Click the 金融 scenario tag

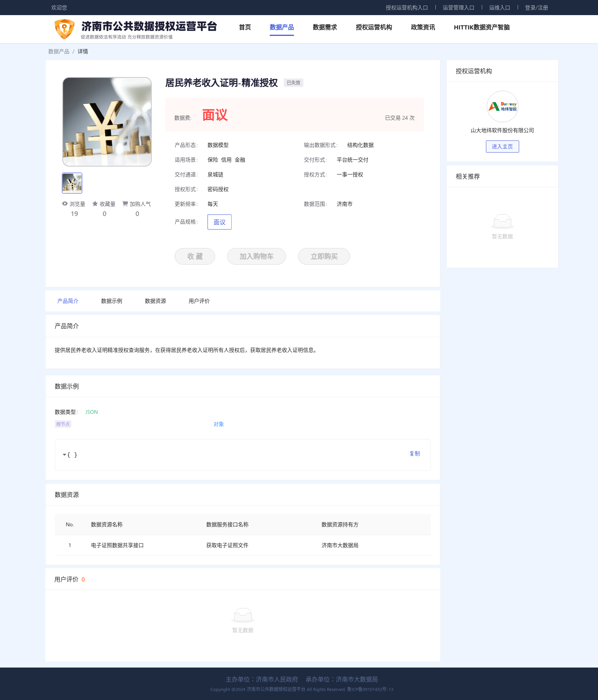[x=240, y=160]
